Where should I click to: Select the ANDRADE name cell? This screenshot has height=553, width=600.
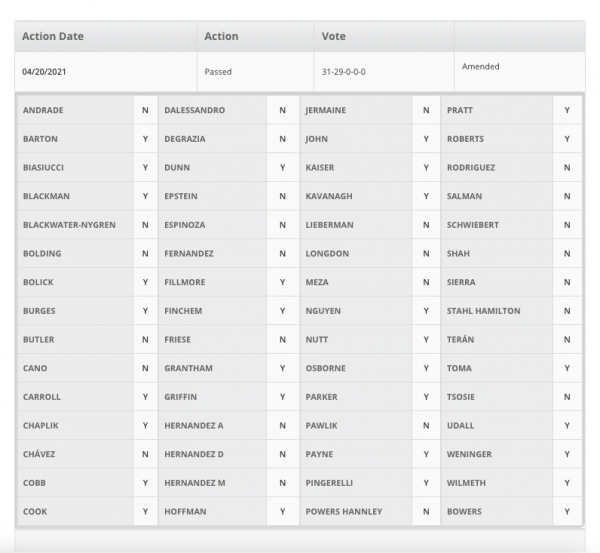point(75,110)
